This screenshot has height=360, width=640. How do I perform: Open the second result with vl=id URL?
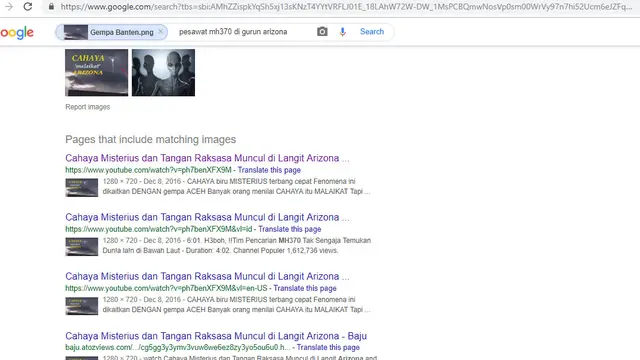coord(207,217)
